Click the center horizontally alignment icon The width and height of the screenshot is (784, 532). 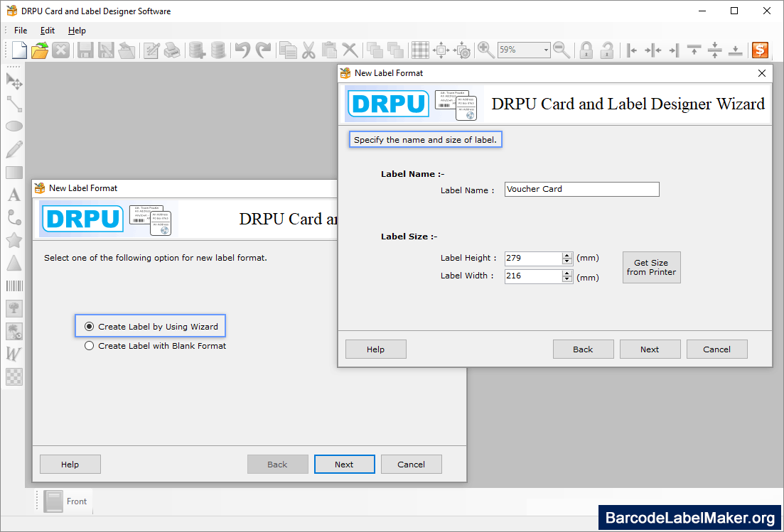(x=653, y=50)
